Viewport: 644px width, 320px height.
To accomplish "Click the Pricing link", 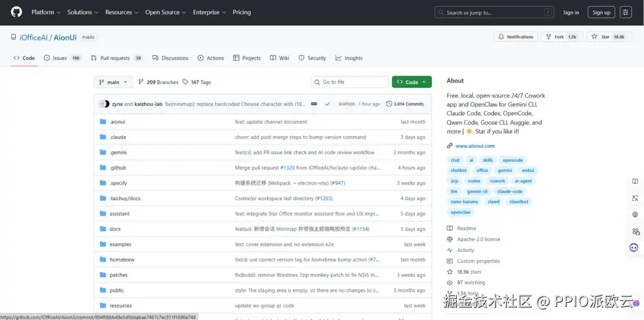I will (x=241, y=13).
